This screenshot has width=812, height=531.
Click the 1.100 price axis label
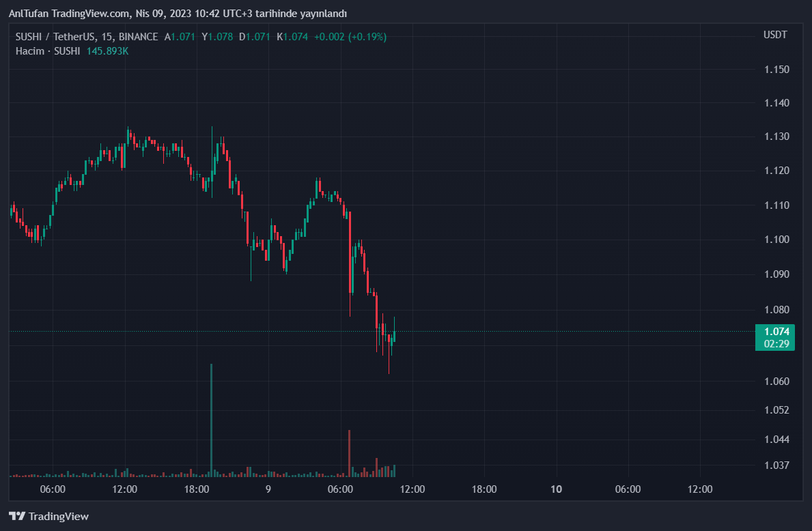click(777, 240)
